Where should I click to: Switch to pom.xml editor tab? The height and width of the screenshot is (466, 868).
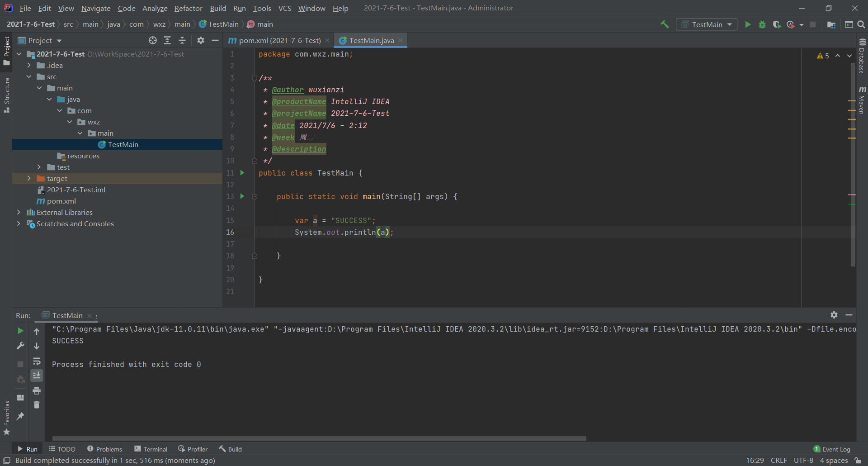[278, 40]
